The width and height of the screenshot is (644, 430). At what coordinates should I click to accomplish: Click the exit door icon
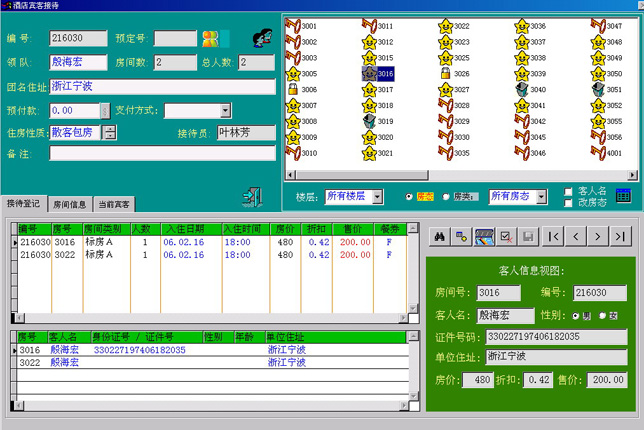[x=253, y=196]
